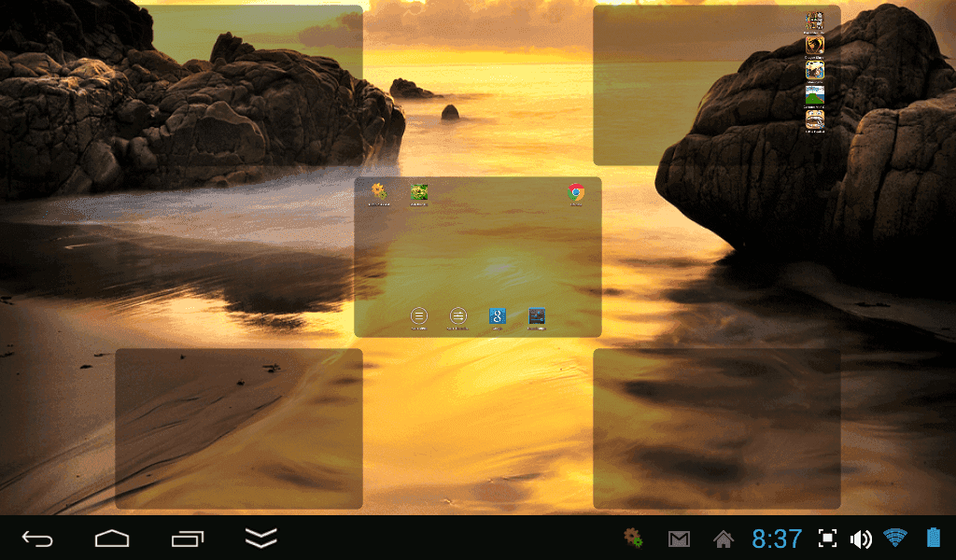
Task: Open the orange gears app icon
Action: coord(379,192)
